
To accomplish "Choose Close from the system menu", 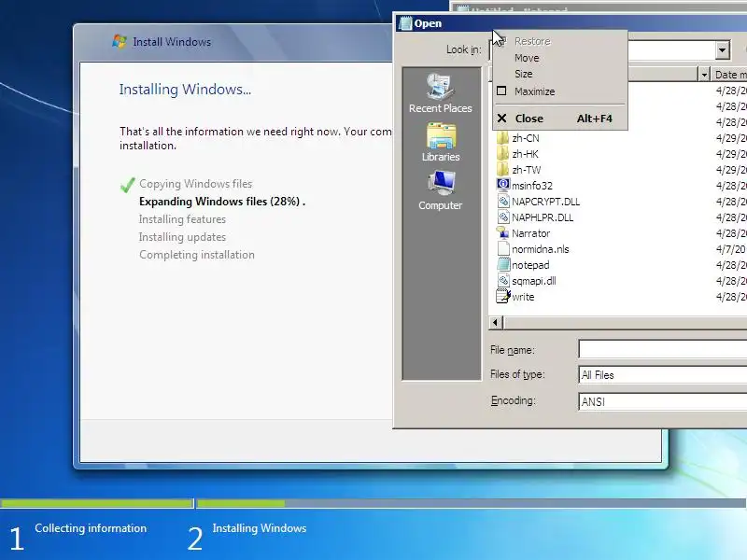I will [559, 119].
